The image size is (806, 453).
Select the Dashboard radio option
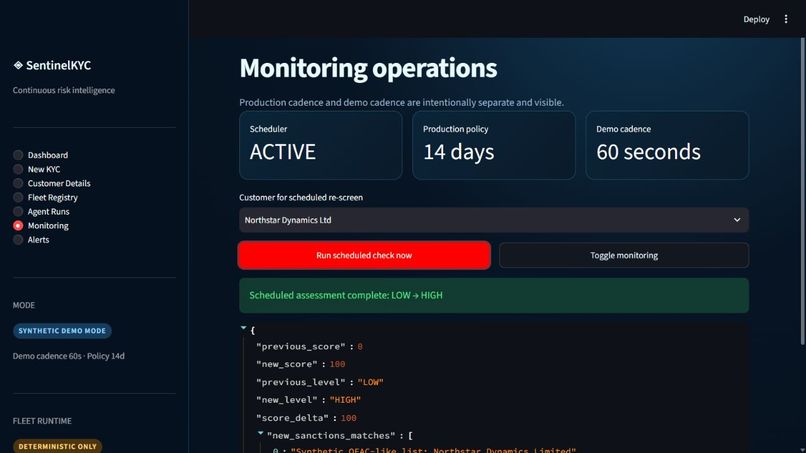18,155
